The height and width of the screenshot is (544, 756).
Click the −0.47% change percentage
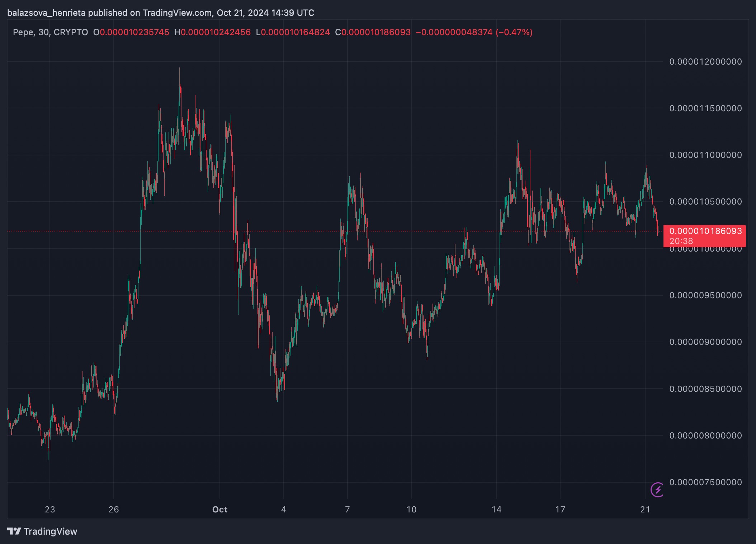[x=514, y=32]
